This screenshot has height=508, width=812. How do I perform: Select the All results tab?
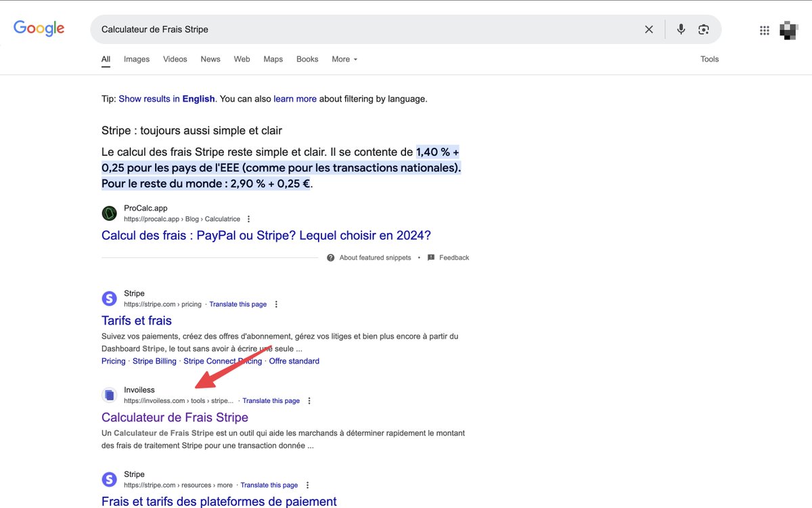click(x=106, y=59)
